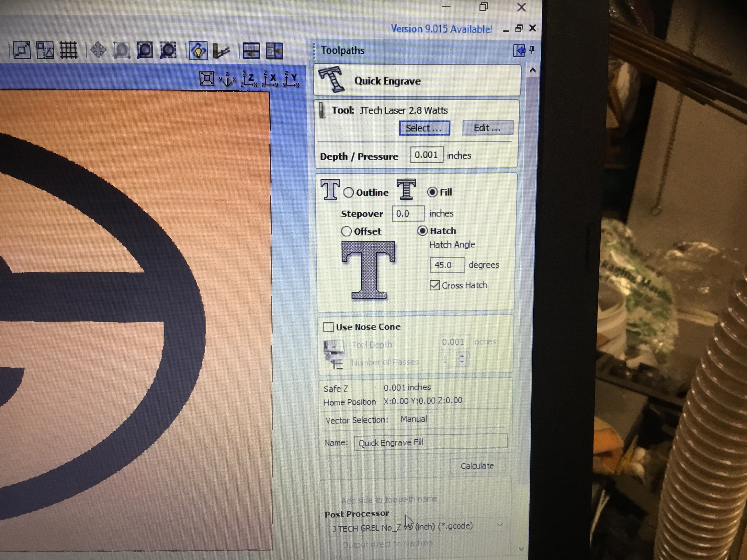Click the Hatch Angle degrees field
747x560 pixels.
pos(447,265)
